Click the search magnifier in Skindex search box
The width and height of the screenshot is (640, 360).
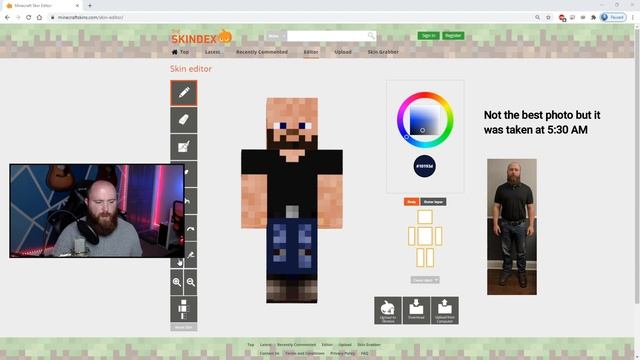point(371,36)
